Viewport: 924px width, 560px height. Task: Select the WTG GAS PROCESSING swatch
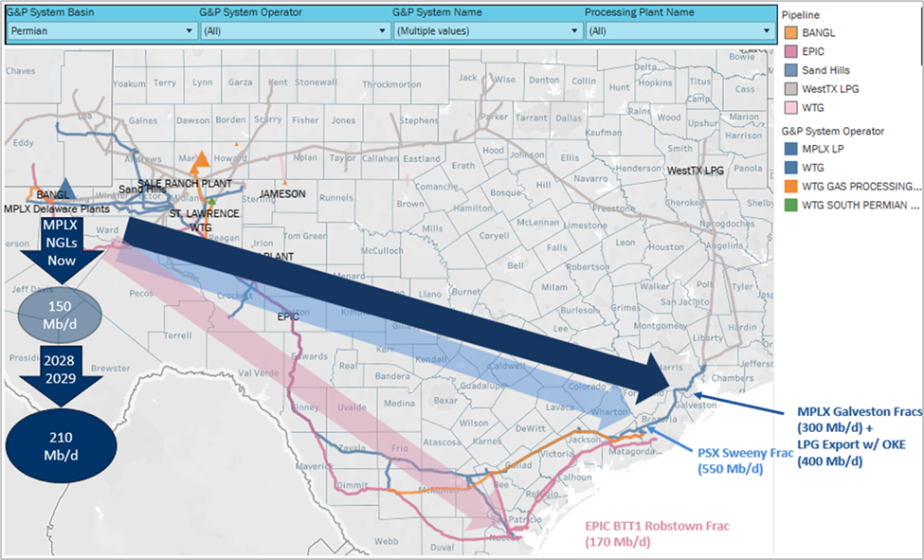point(790,187)
